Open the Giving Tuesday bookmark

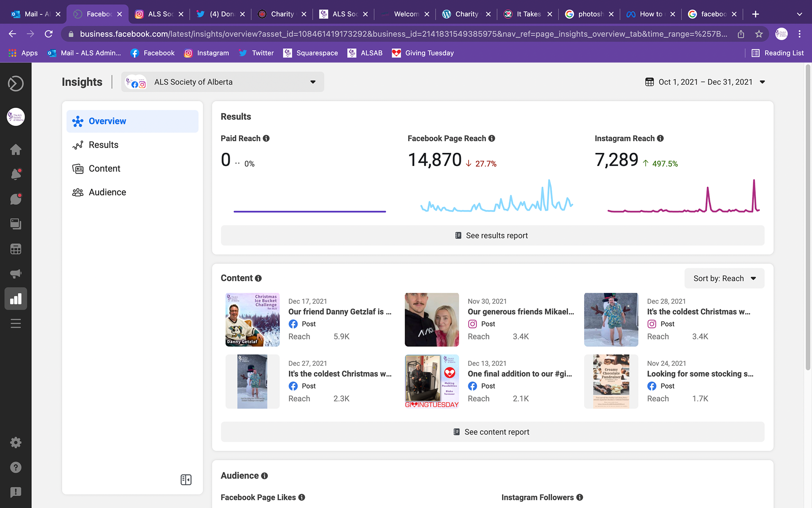pos(422,53)
